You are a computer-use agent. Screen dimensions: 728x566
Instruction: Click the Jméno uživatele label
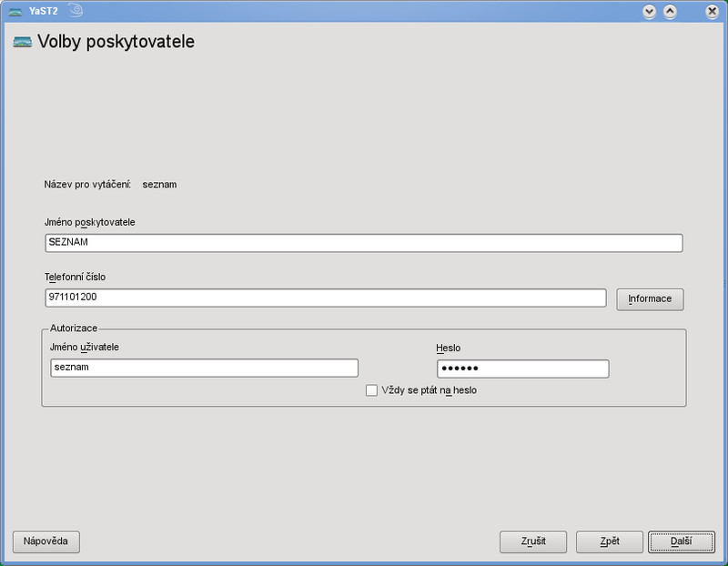click(x=84, y=348)
